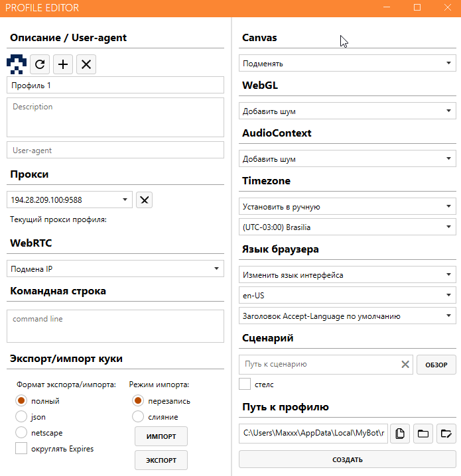Screen dimensions: 461x476
Task: Open the Accept-Language header dropdown
Action: coord(348,316)
